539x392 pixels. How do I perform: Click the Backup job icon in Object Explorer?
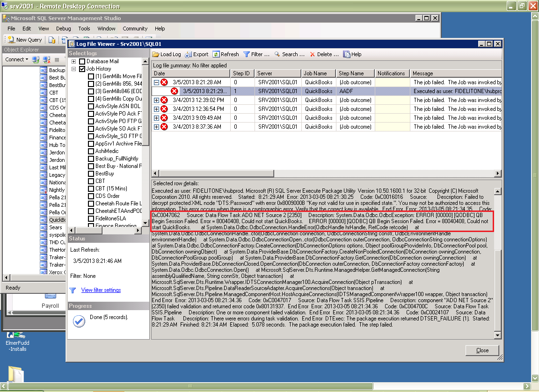click(44, 70)
